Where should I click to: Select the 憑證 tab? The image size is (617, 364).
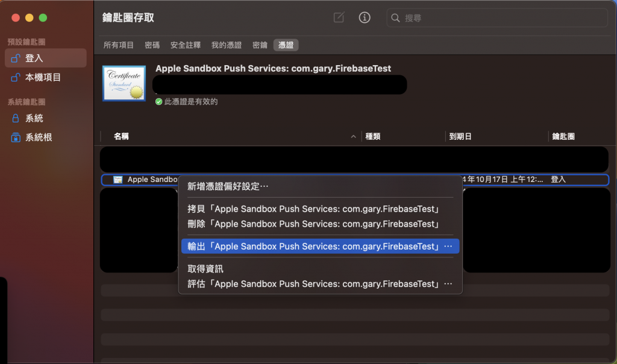point(286,45)
